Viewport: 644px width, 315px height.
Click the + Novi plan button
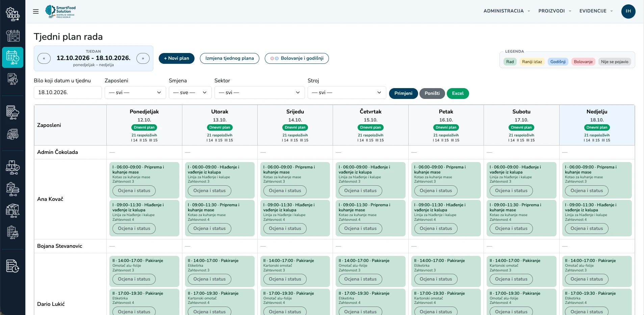(177, 58)
